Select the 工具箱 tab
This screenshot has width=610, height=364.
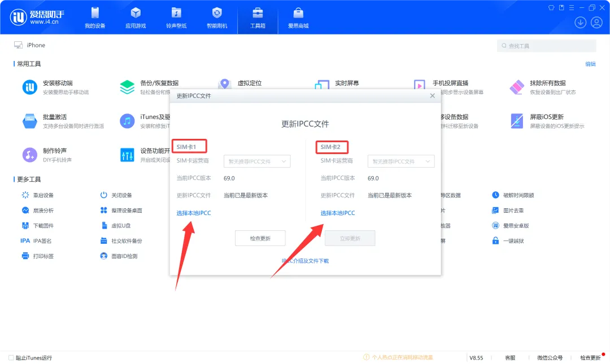point(258,17)
